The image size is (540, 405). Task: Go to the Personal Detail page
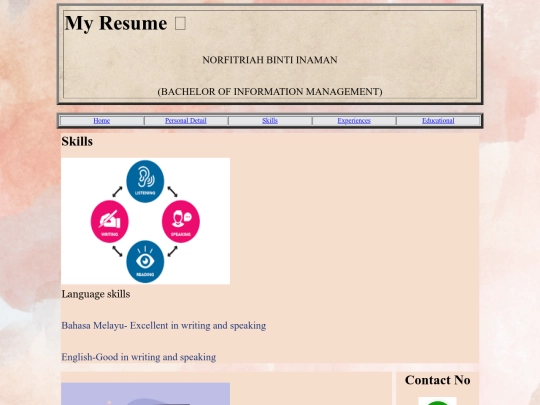[186, 121]
